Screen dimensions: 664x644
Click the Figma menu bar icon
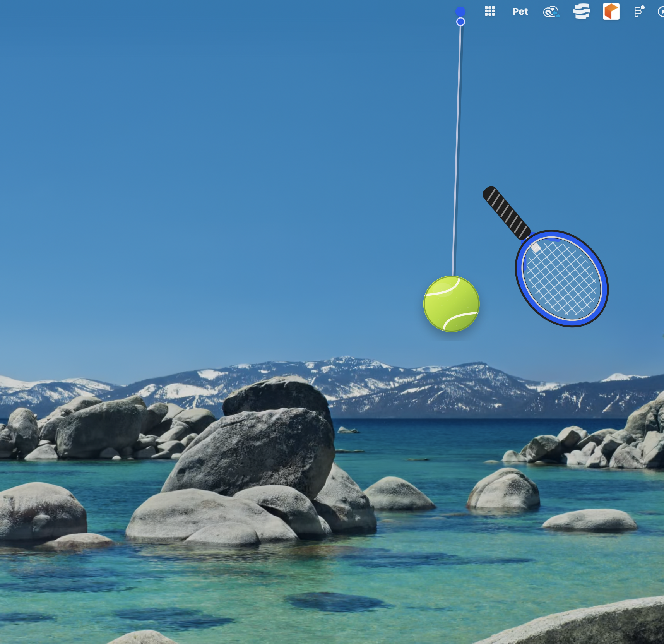[x=639, y=11]
